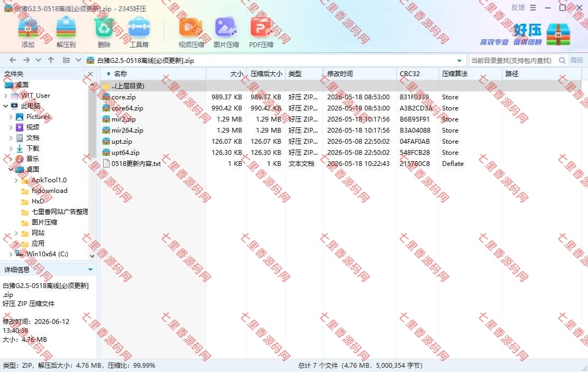Sort by 压缩算法 column header
Image resolution: width=588 pixels, height=372 pixels.
click(470, 74)
